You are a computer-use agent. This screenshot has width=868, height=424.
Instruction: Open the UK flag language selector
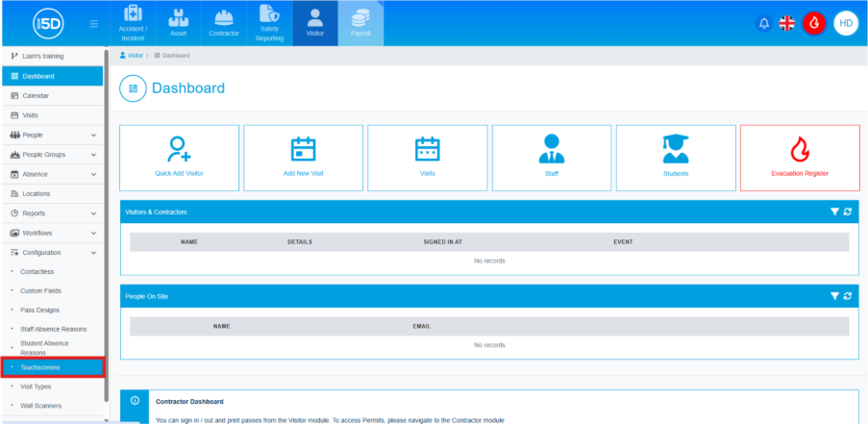pyautogui.click(x=787, y=23)
